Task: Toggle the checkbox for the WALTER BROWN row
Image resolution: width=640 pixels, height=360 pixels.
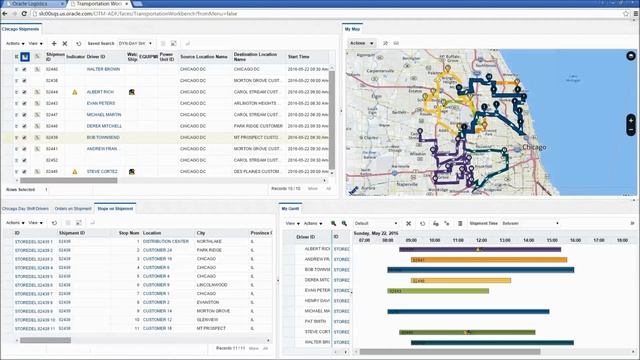Action: (24, 69)
